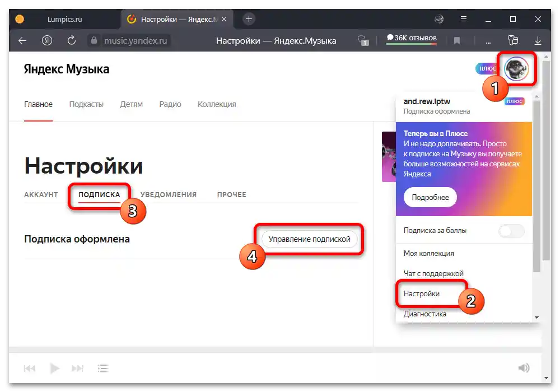Open the Подкасты navigation tab
This screenshot has height=392, width=560.
(x=86, y=104)
